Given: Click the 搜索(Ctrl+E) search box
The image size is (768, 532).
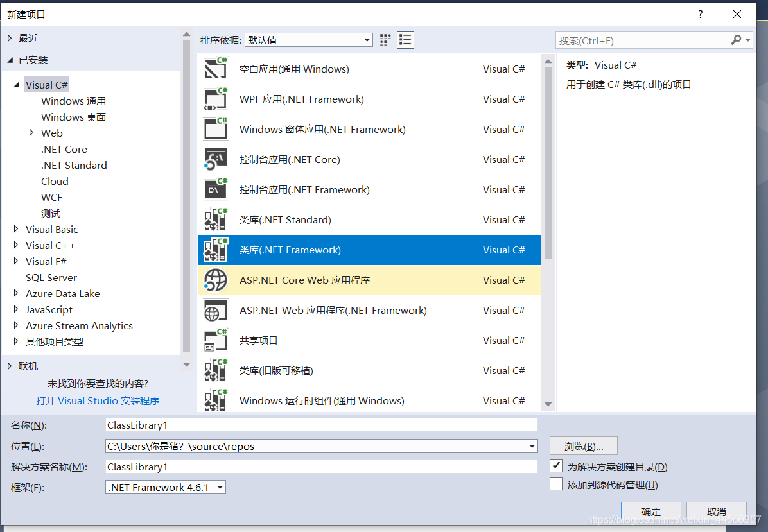Looking at the screenshot, I should point(641,40).
